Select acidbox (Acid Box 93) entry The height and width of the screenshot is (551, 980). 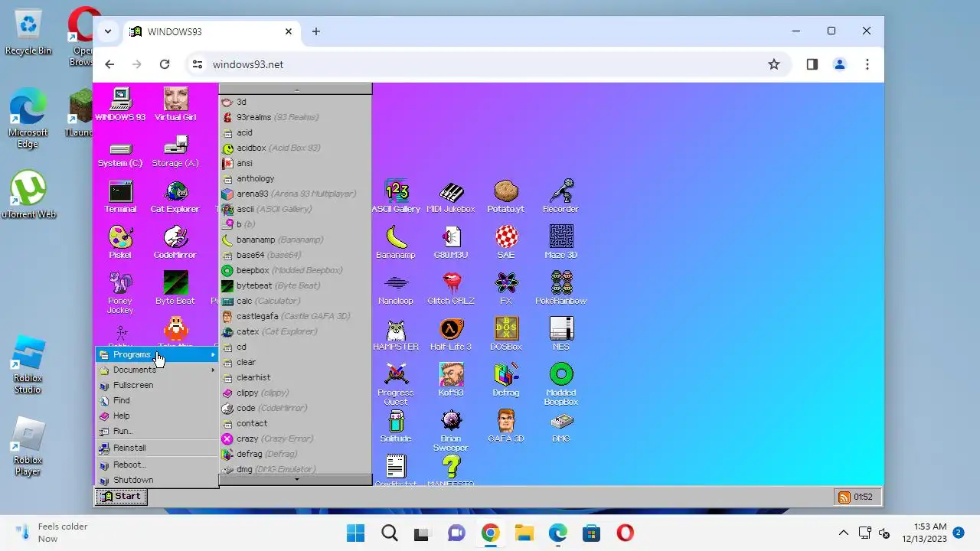[x=296, y=148]
